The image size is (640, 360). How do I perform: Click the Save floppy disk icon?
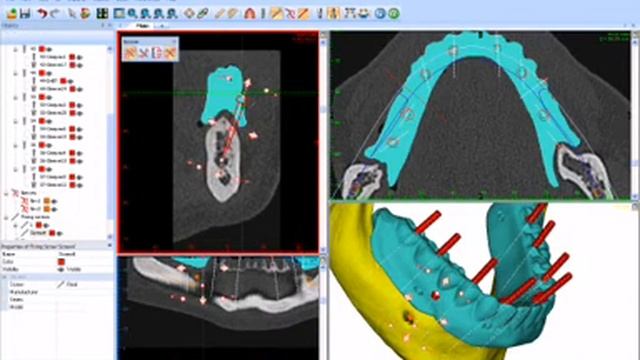point(25,13)
